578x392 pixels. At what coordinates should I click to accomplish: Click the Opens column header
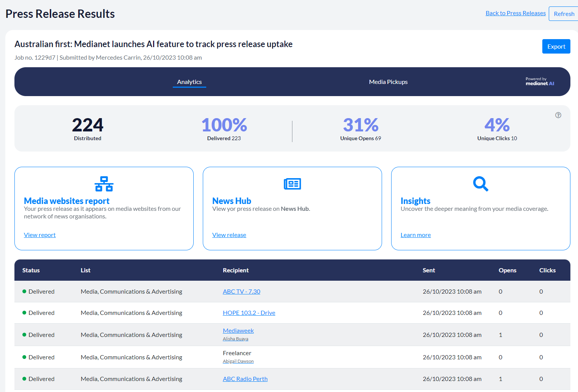click(507, 270)
